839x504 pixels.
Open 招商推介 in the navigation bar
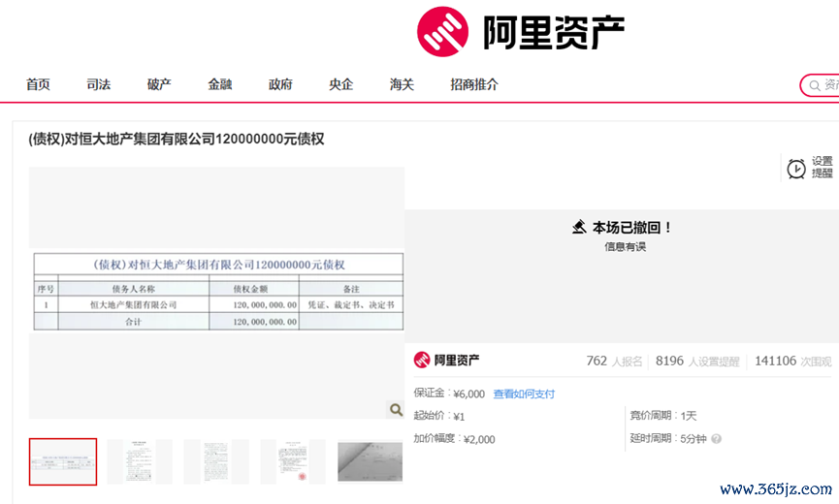(x=474, y=84)
